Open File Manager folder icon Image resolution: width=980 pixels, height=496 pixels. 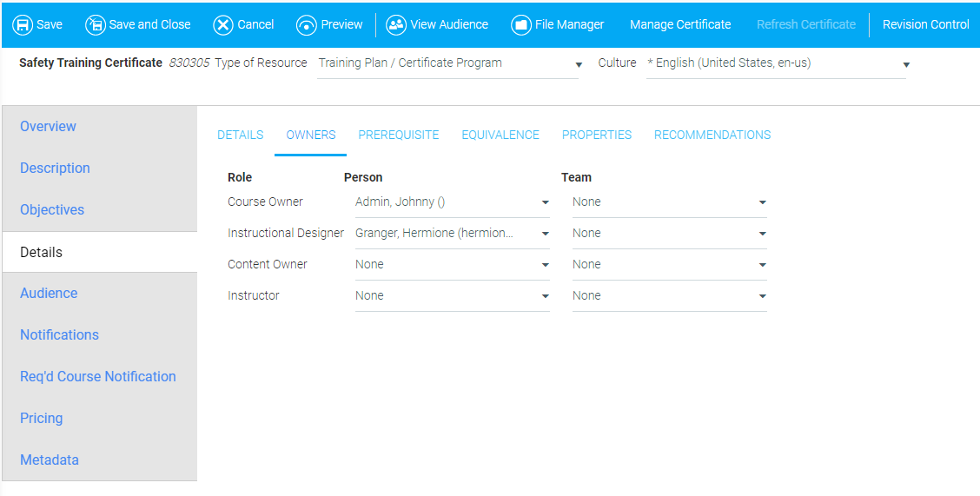click(x=521, y=25)
